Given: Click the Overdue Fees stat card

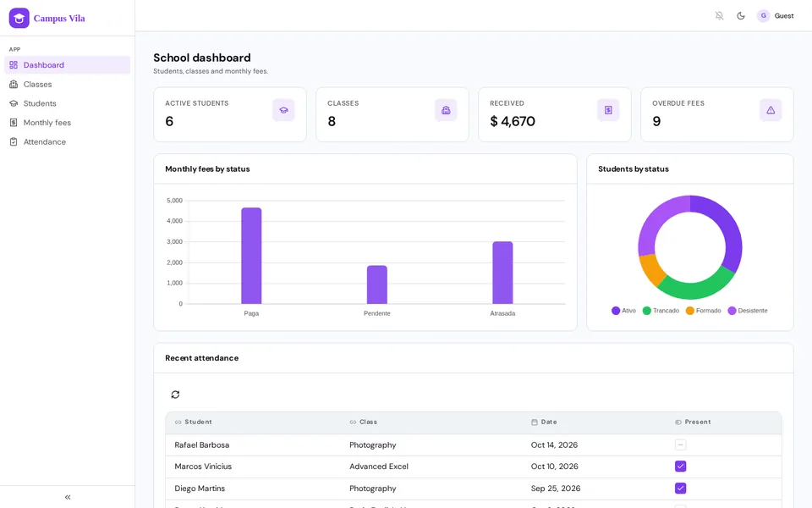Looking at the screenshot, I should click(717, 114).
